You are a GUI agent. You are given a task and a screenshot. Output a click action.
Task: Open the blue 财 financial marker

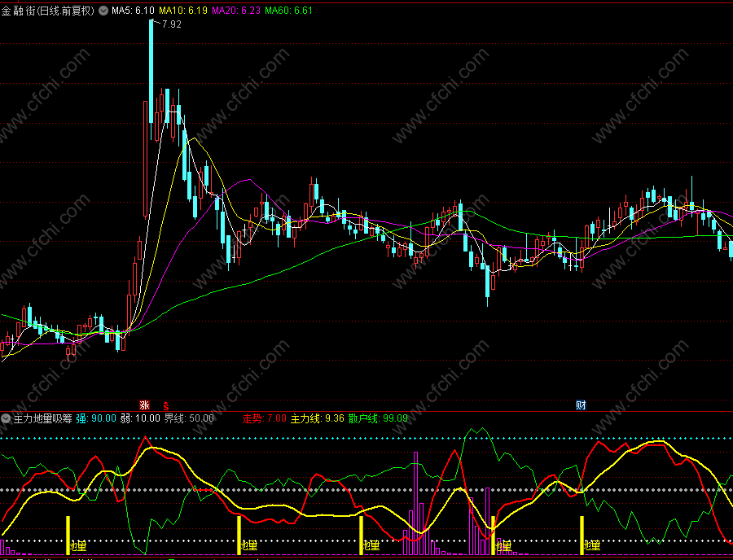[x=581, y=405]
